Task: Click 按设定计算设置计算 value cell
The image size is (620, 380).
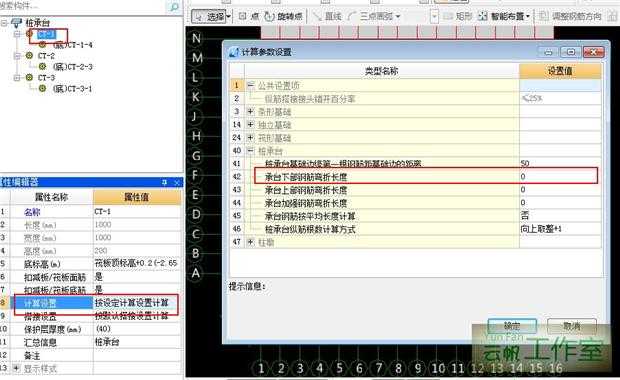Action: click(137, 303)
